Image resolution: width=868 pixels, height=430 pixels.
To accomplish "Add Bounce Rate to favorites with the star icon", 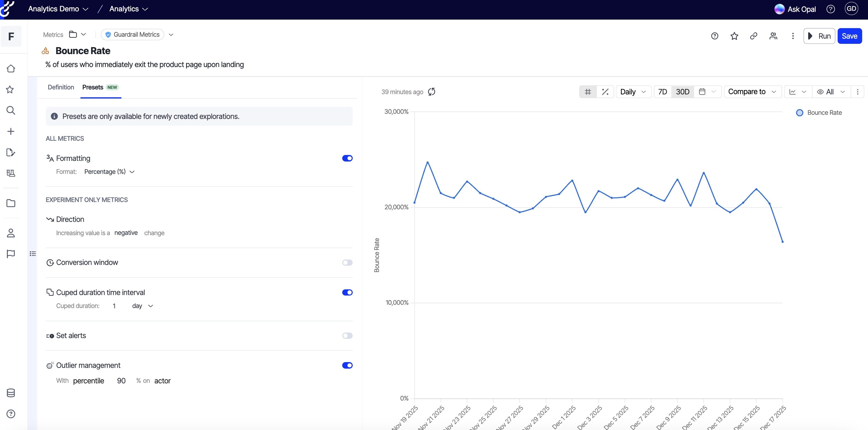I will [734, 36].
